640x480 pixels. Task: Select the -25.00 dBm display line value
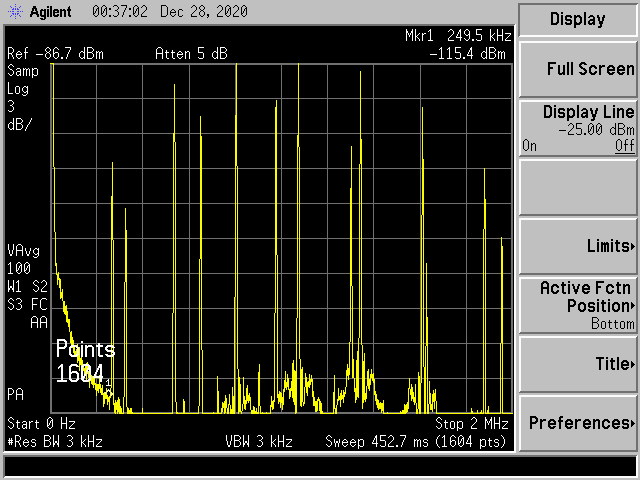(596, 130)
